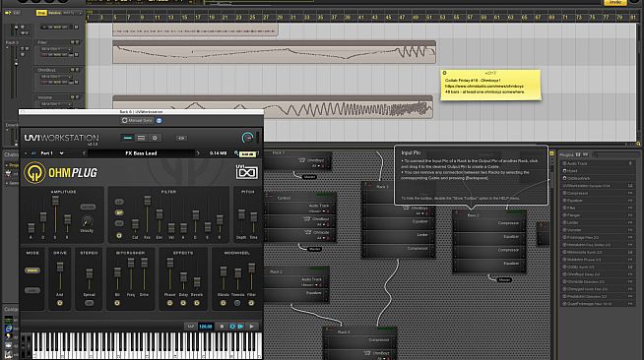Viewport: 644px width, 360px height.
Task: Toggle the Delay effect power button
Action: pyautogui.click(x=183, y=303)
